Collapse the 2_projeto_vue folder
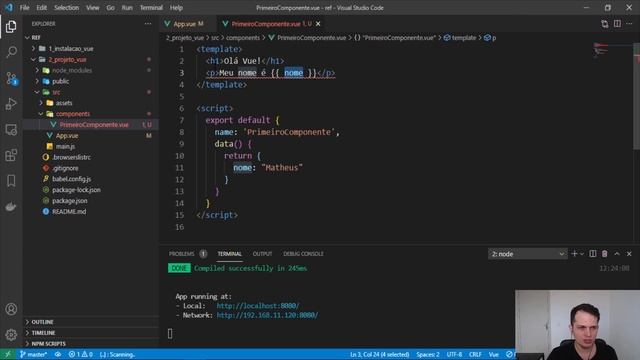640x360 pixels. [33, 60]
